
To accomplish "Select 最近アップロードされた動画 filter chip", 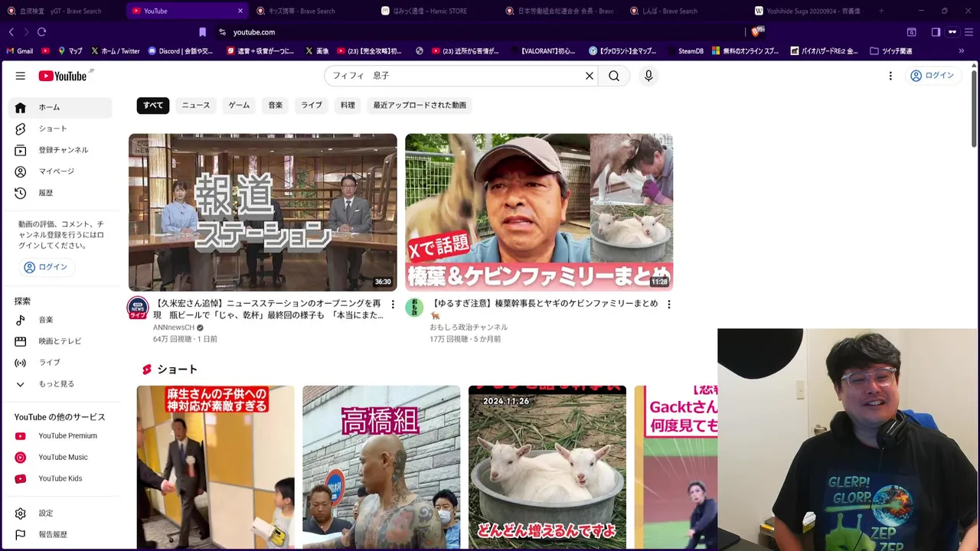I will (x=420, y=106).
